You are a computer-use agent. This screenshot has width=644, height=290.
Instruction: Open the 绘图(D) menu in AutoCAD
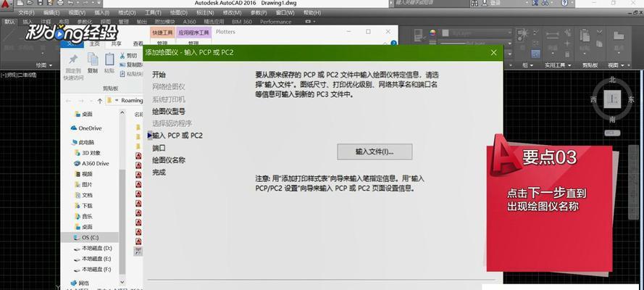tap(178, 13)
